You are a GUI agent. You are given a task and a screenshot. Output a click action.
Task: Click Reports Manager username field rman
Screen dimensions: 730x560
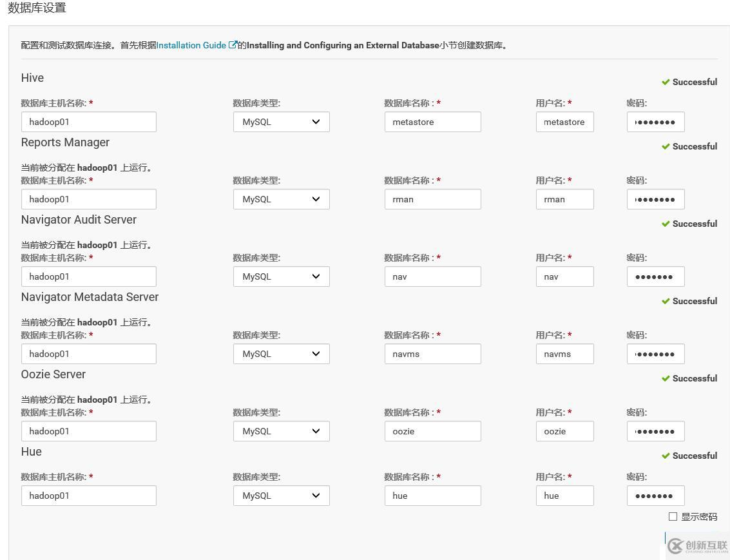(x=564, y=199)
